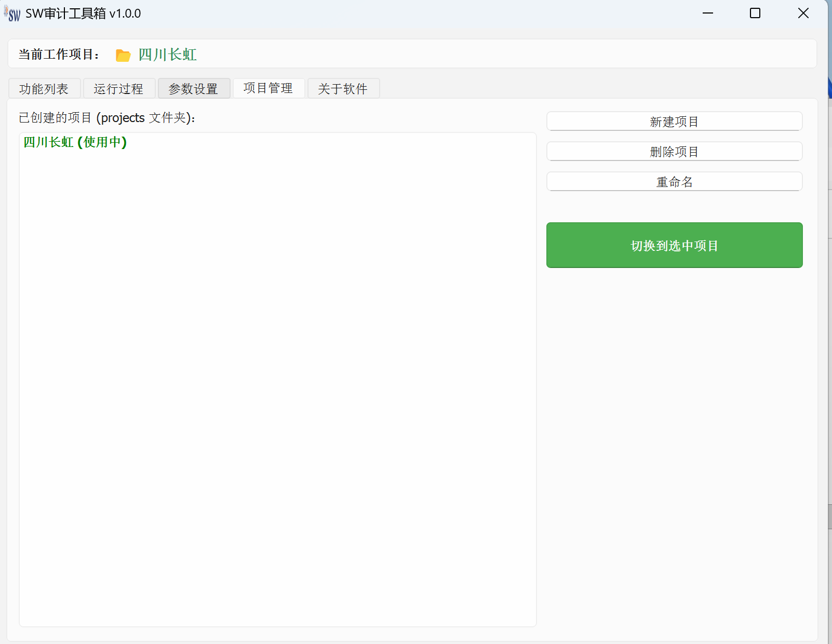Image resolution: width=832 pixels, height=644 pixels.
Task: Click the SW app logo in title bar
Action: click(12, 14)
